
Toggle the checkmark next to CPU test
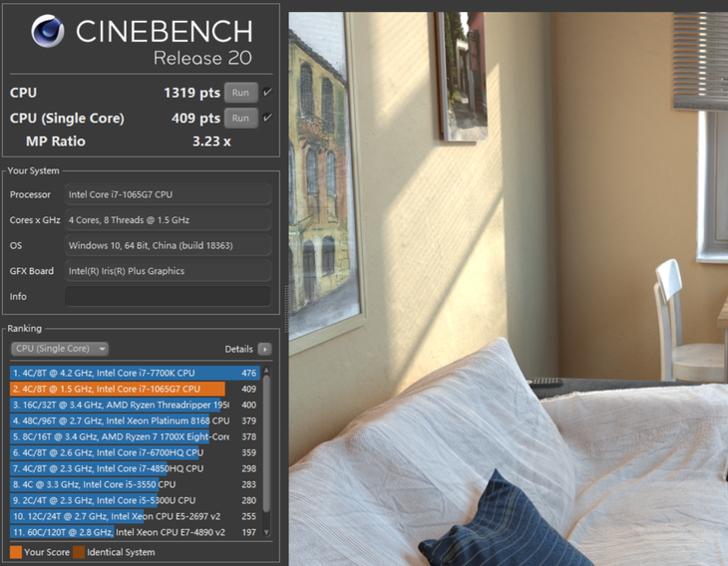[267, 93]
